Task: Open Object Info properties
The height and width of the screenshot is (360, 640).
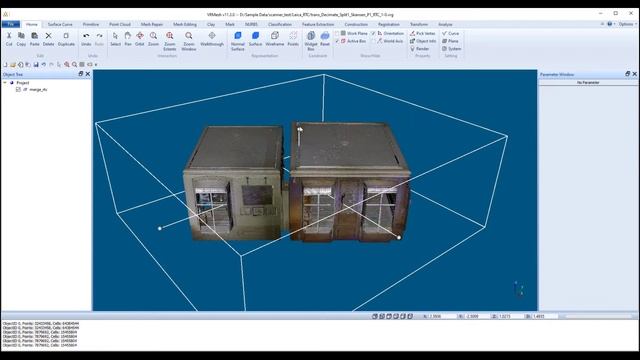Action: (423, 41)
